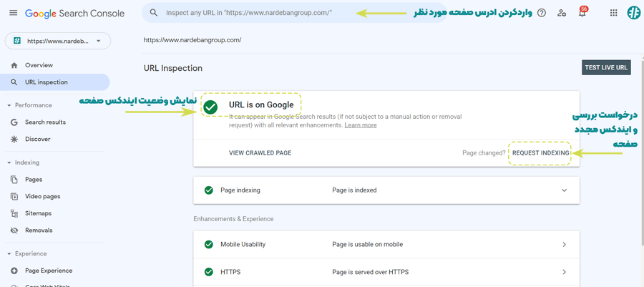This screenshot has height=287, width=644.
Task: Open the account profile avatar
Action: click(x=634, y=13)
